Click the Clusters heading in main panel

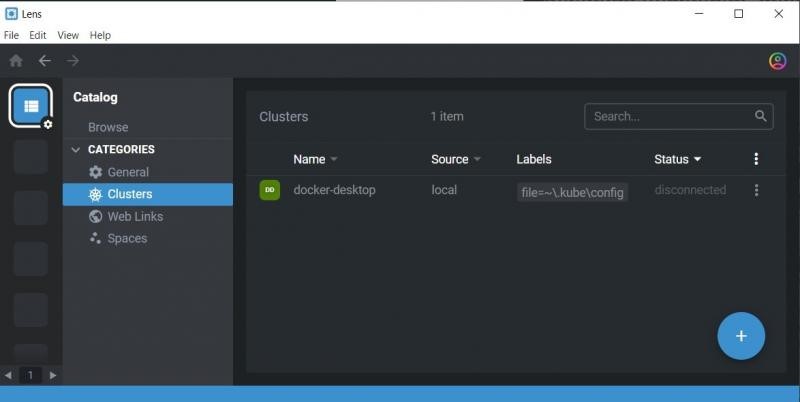click(x=284, y=116)
